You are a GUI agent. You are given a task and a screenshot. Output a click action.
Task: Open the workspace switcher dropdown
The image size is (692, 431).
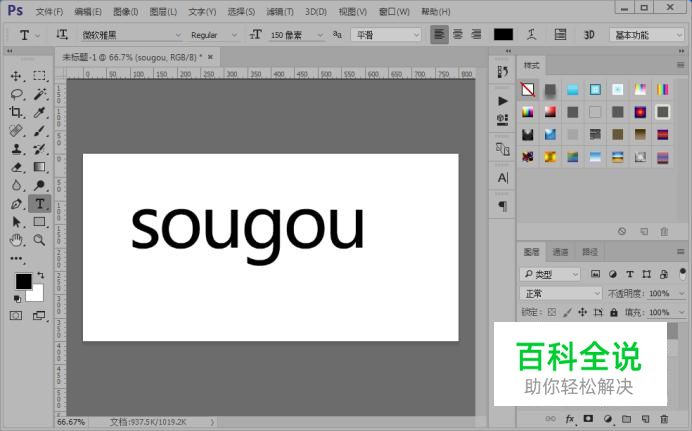tap(647, 35)
